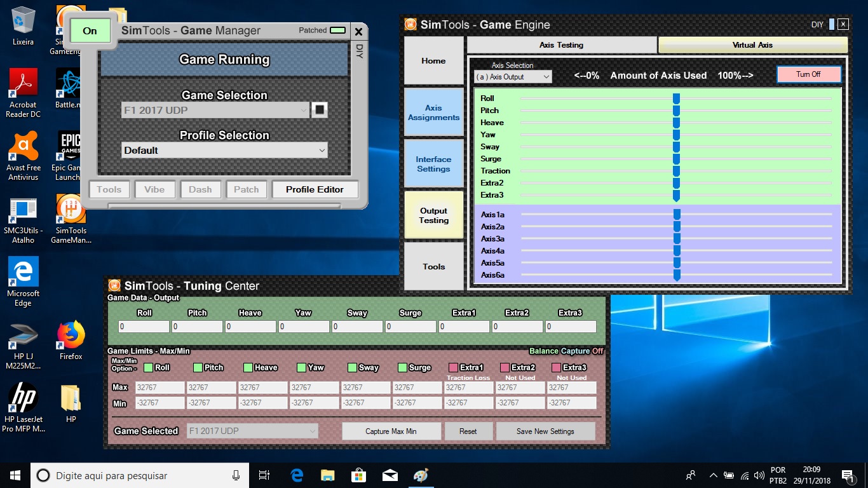Image resolution: width=868 pixels, height=488 pixels.
Task: Click the Roll axis slider handle
Action: [676, 98]
